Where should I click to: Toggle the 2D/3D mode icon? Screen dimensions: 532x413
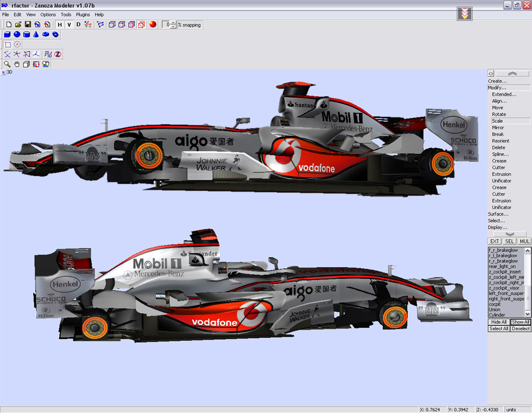(x=48, y=54)
